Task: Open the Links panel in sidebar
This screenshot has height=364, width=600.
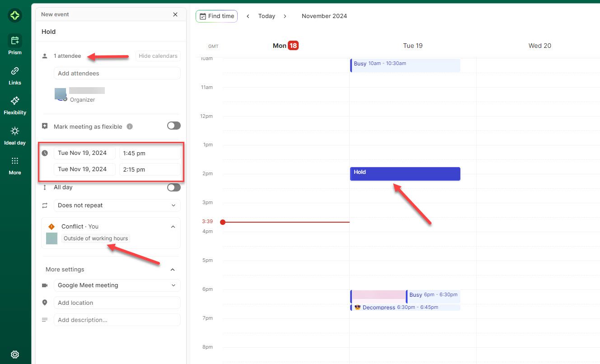Action: pyautogui.click(x=15, y=74)
